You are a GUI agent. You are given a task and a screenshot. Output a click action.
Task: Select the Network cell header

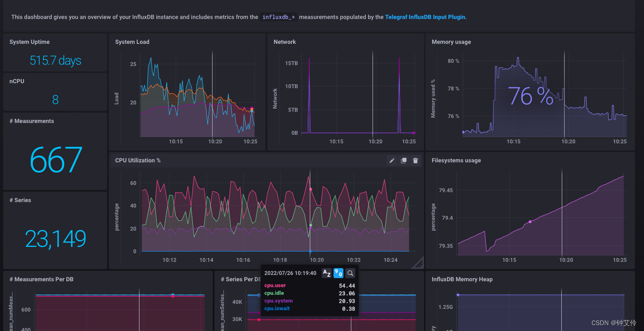(285, 42)
